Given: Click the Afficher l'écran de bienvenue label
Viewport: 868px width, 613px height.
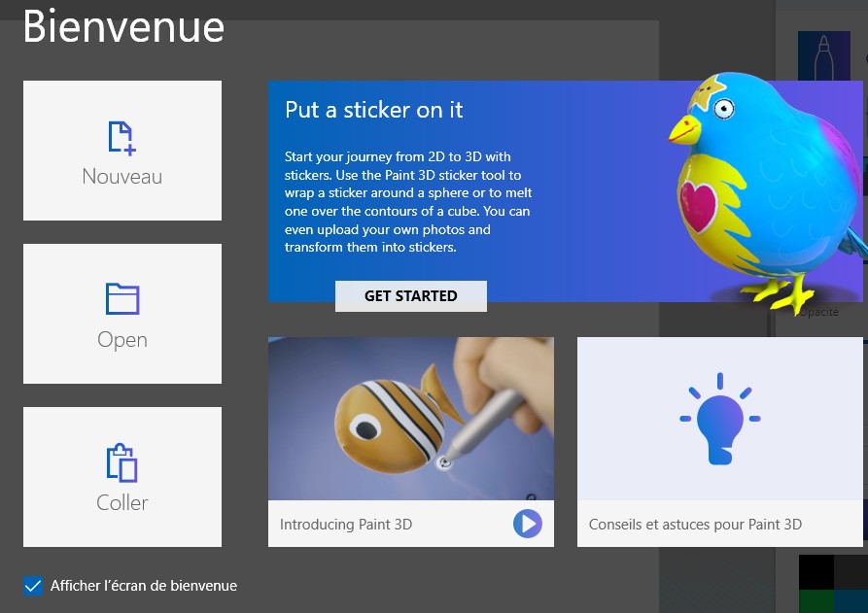Looking at the screenshot, I should [144, 586].
